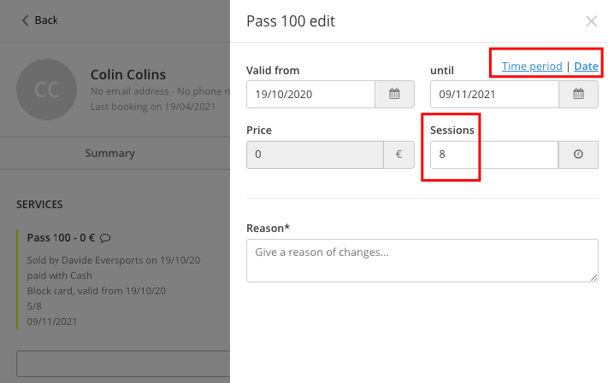608x383 pixels.
Task: Focus the Sessions number field
Action: click(494, 154)
